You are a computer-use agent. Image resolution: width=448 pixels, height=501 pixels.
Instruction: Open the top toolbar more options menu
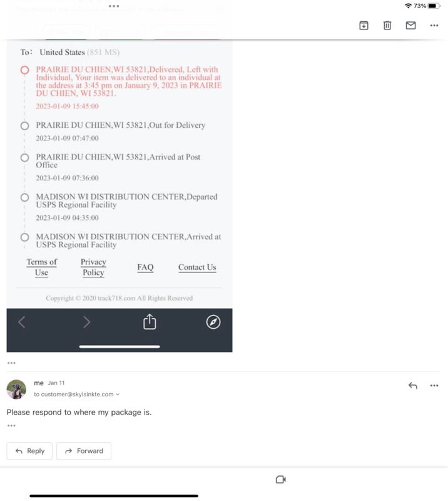[x=434, y=25]
